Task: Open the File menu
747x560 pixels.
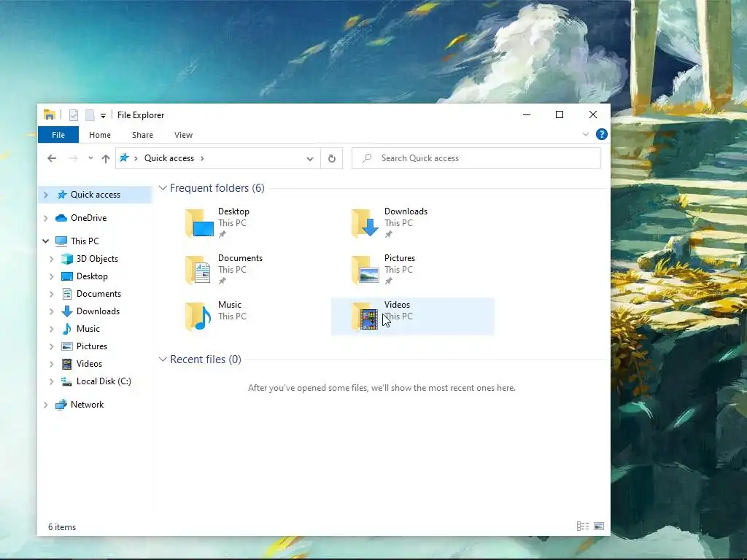Action: coord(58,135)
